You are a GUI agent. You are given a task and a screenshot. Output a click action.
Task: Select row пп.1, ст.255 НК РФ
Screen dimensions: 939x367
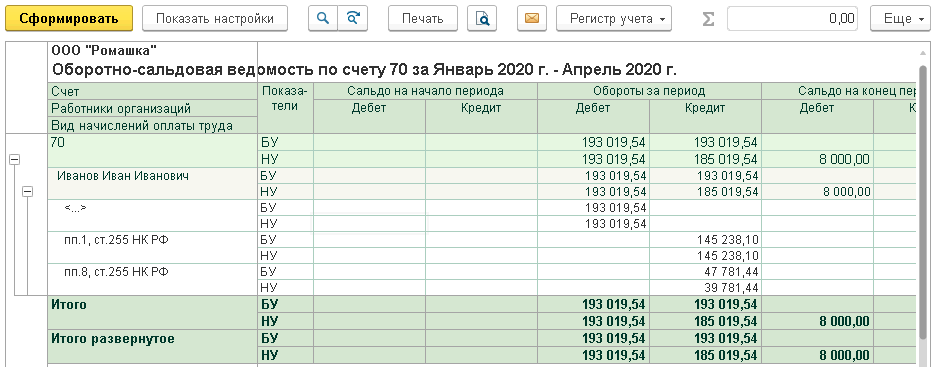[153, 248]
